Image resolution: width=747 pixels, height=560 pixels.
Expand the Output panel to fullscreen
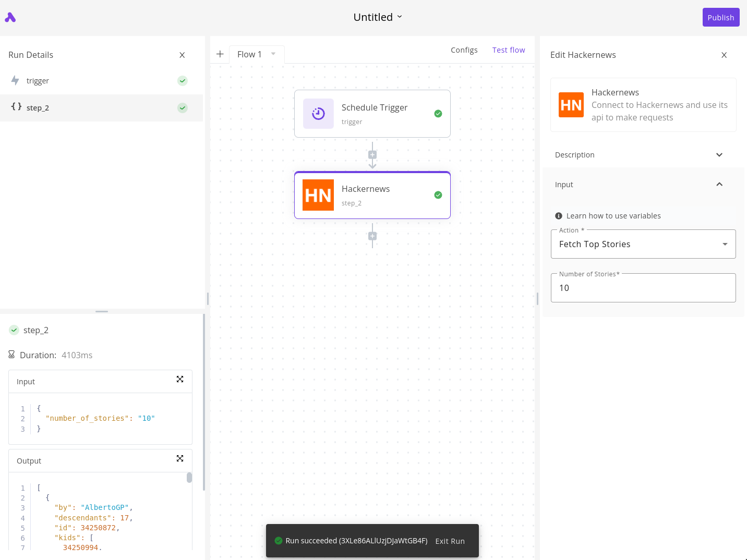[x=180, y=459]
